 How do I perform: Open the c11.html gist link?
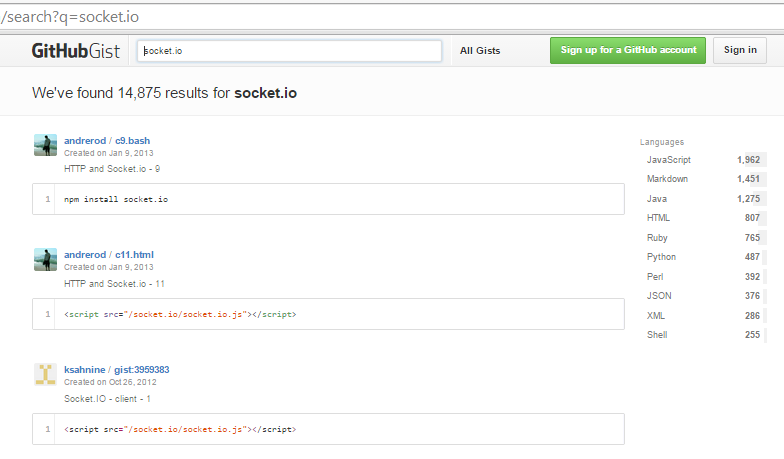(134, 254)
